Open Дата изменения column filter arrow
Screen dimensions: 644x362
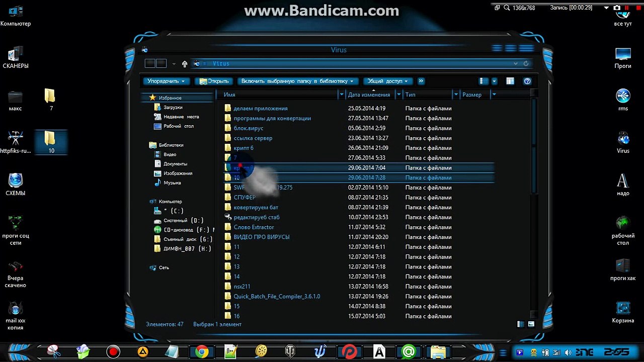click(399, 95)
